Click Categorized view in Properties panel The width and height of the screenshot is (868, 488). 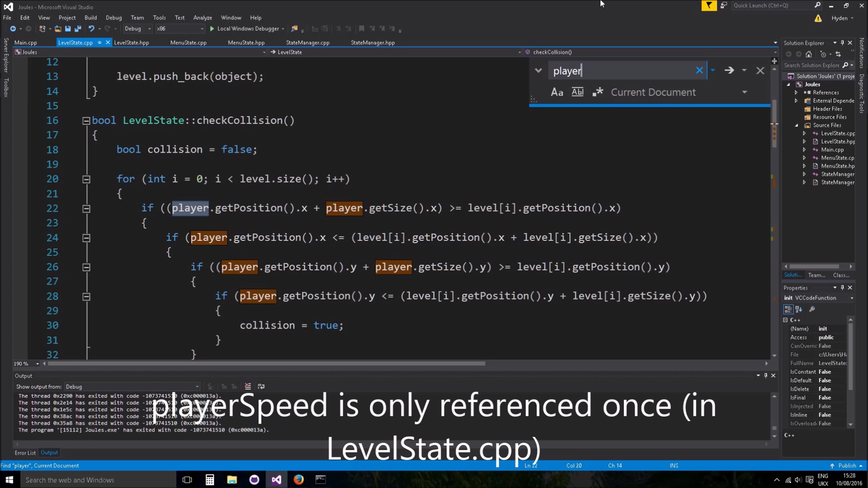[x=788, y=309]
